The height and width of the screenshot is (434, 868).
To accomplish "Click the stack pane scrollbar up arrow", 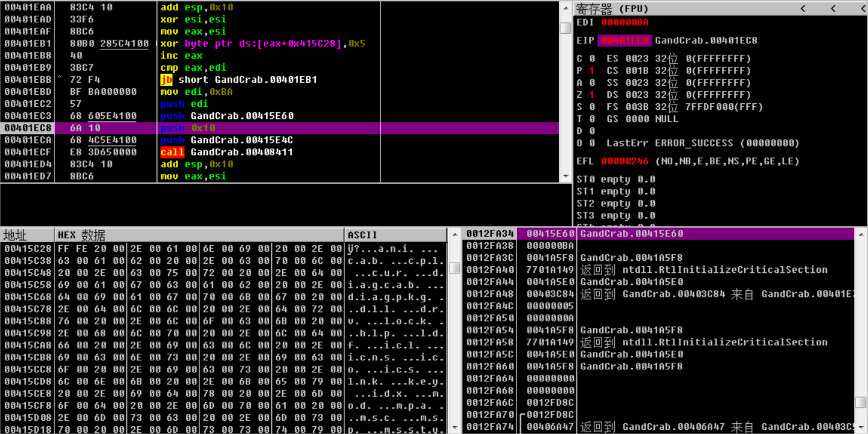I will (x=861, y=233).
